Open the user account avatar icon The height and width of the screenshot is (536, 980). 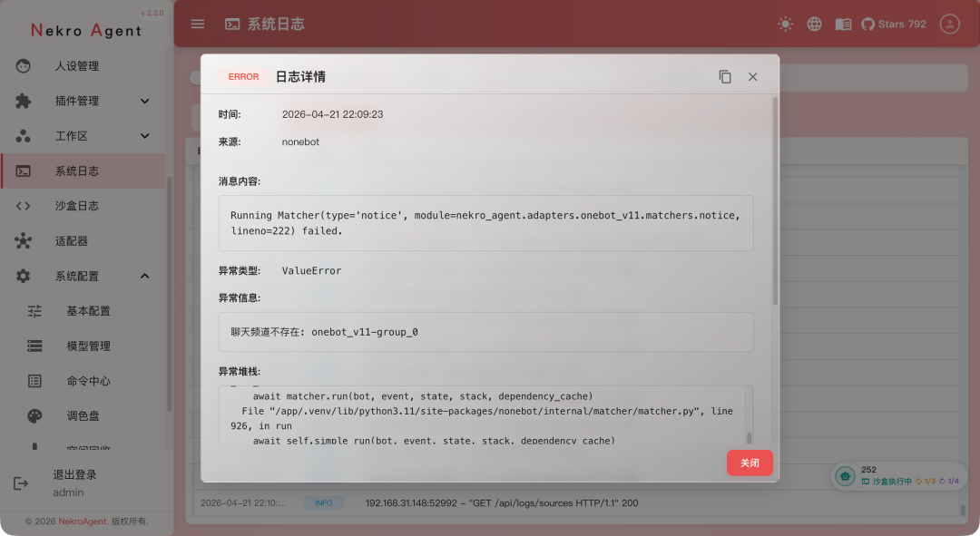coord(949,24)
